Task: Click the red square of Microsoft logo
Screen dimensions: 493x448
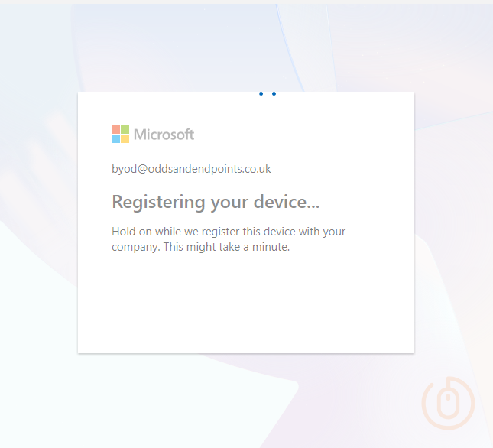Action: pos(115,130)
